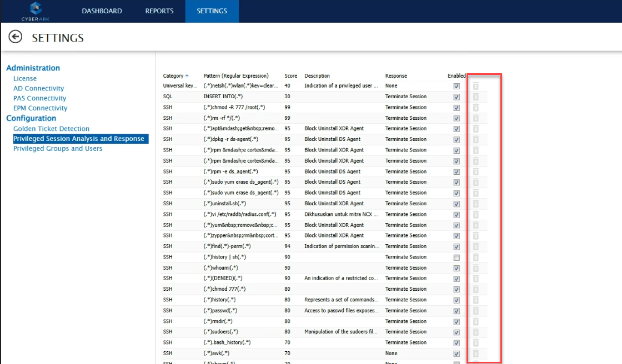Sort by the Score column header
Screen dimensions: 622x364
(x=291, y=75)
